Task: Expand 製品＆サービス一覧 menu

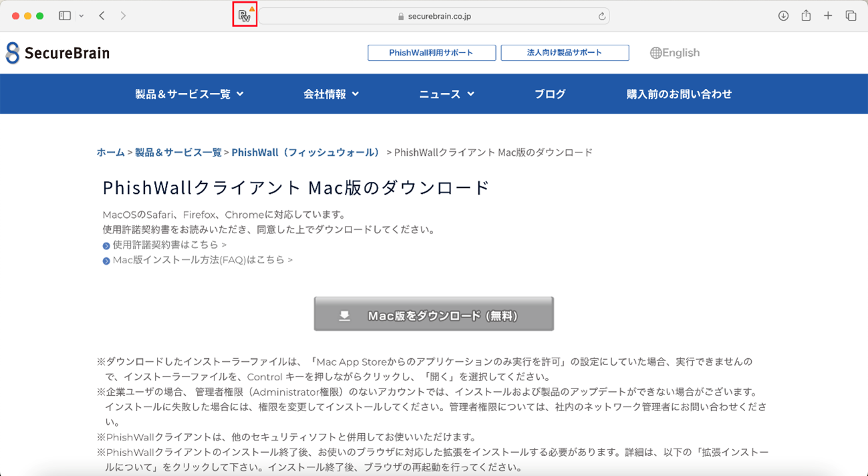Action: coord(190,94)
